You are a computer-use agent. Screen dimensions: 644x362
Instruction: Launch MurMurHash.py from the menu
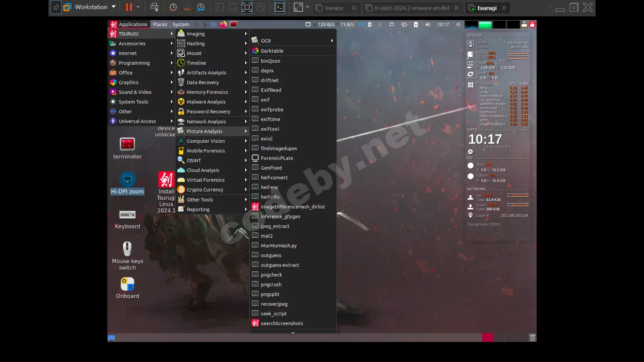[x=293, y=246]
